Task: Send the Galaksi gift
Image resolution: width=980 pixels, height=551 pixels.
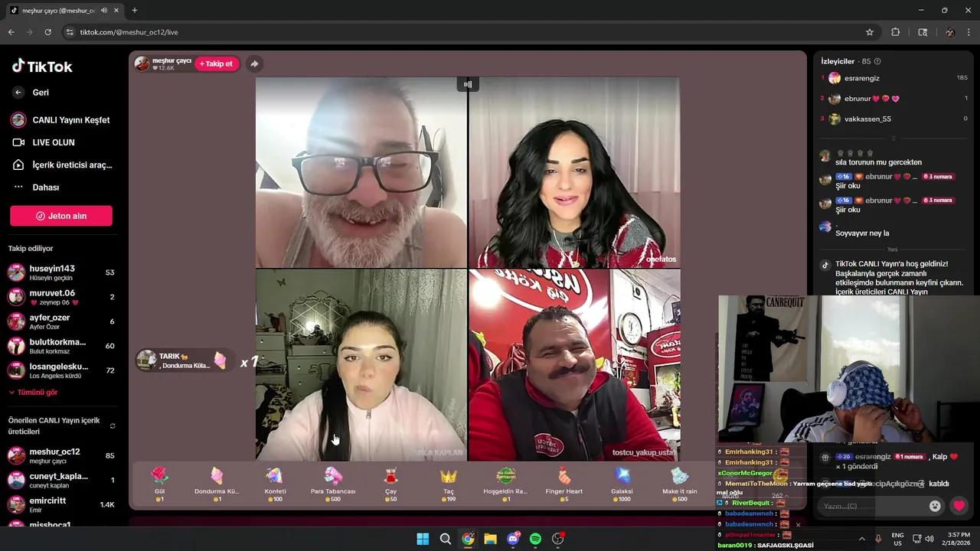Action: 622,484
